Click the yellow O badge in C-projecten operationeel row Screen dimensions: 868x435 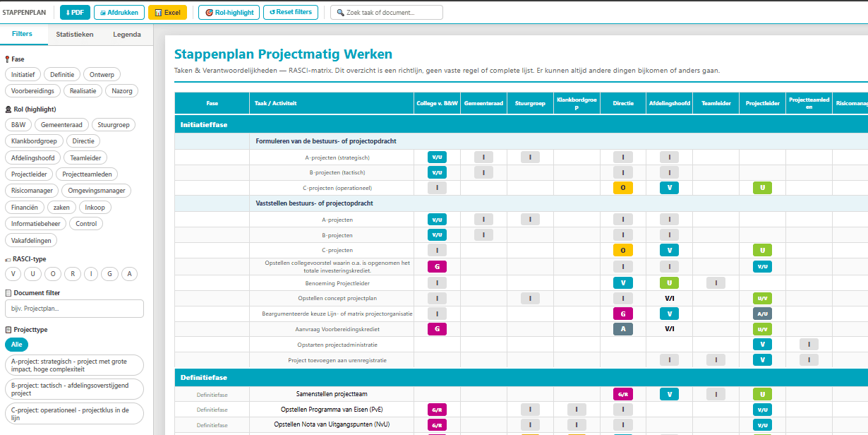tap(622, 188)
